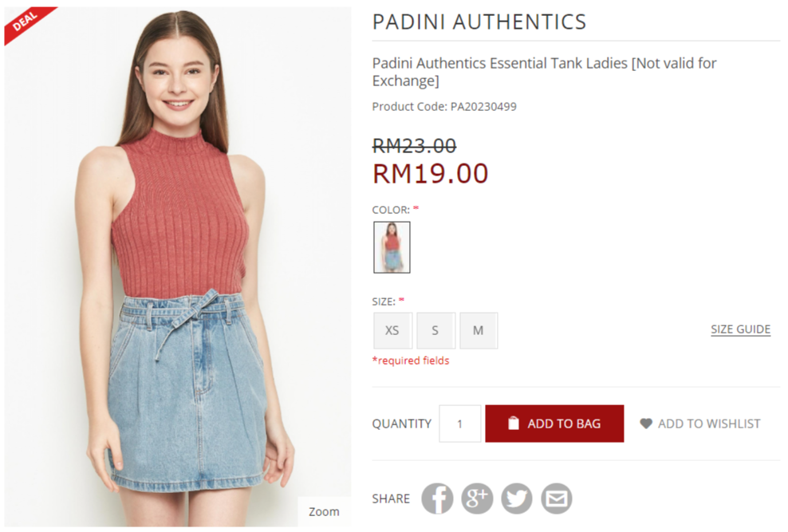Select size S
Screen dimensions: 788x532
pos(435,330)
